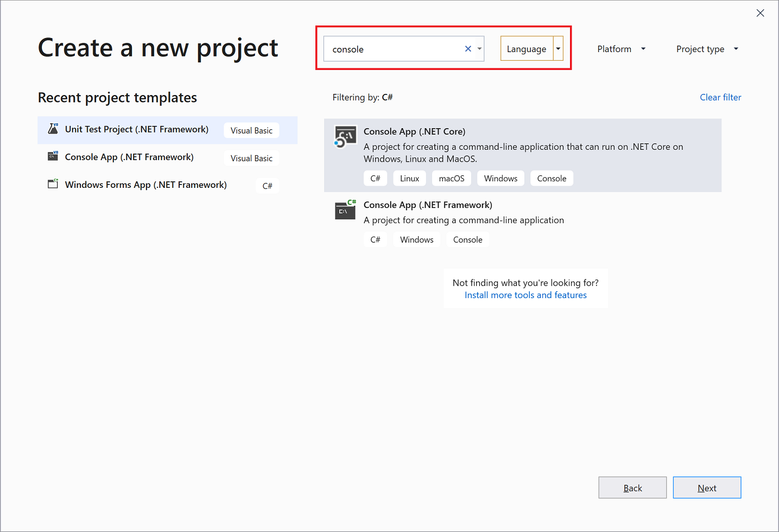Click the Visual Basic tag on recent Console App
This screenshot has width=779, height=532.
(251, 158)
